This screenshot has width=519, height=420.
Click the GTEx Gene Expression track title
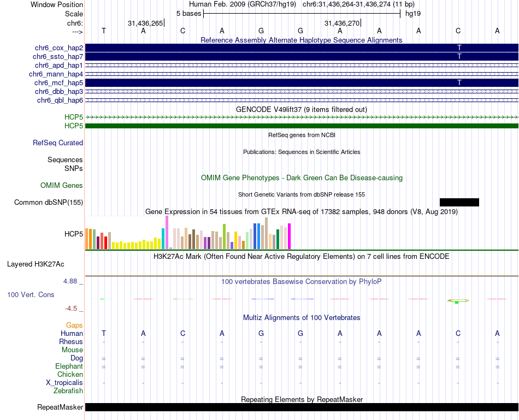(302, 211)
